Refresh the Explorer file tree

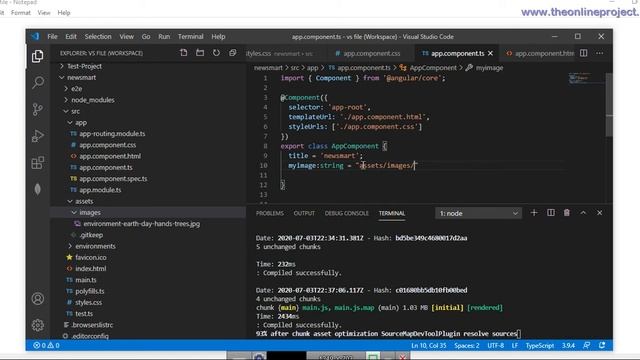tap(216, 53)
